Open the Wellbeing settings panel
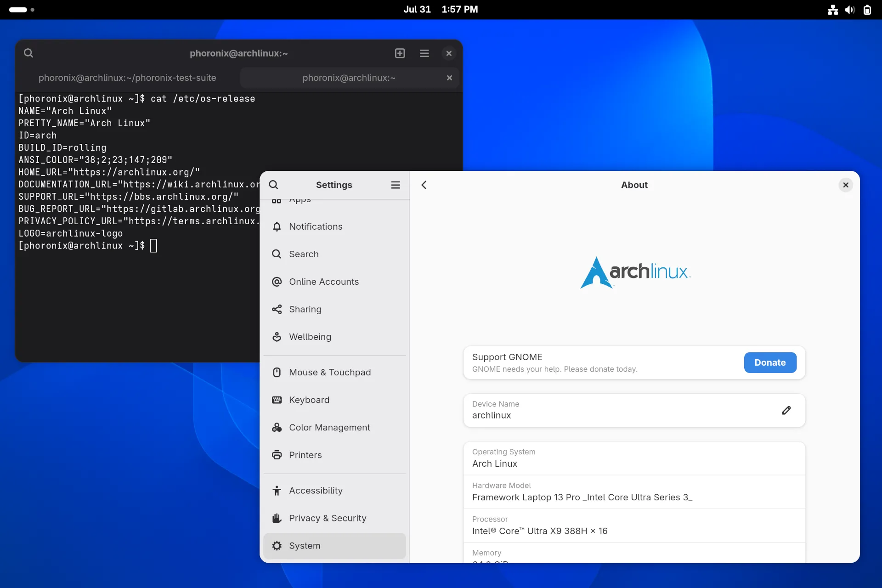 coord(334,337)
